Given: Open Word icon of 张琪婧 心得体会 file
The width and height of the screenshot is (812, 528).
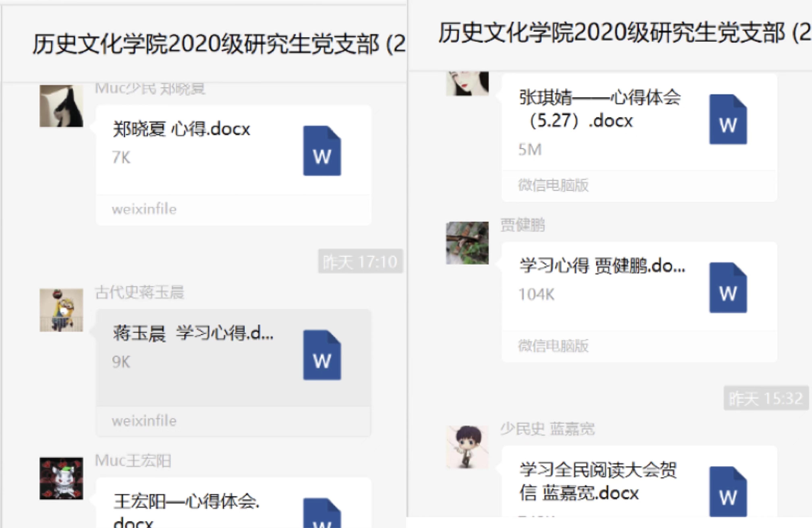Looking at the screenshot, I should click(x=728, y=119).
